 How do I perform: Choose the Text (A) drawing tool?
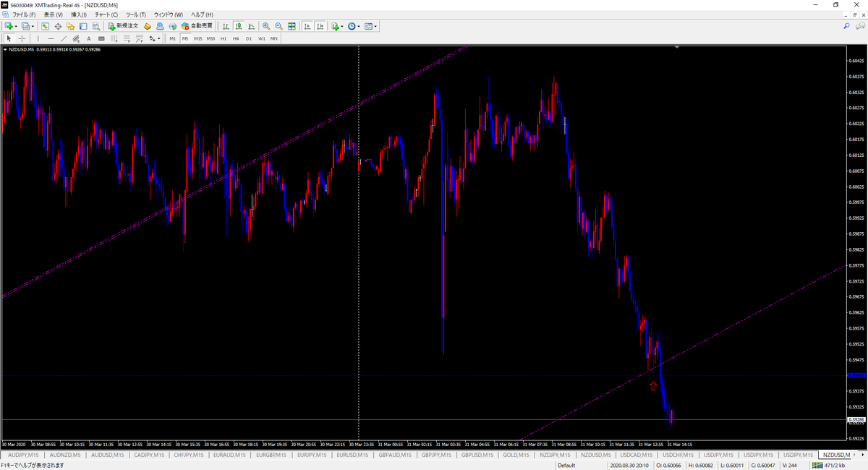pos(89,38)
